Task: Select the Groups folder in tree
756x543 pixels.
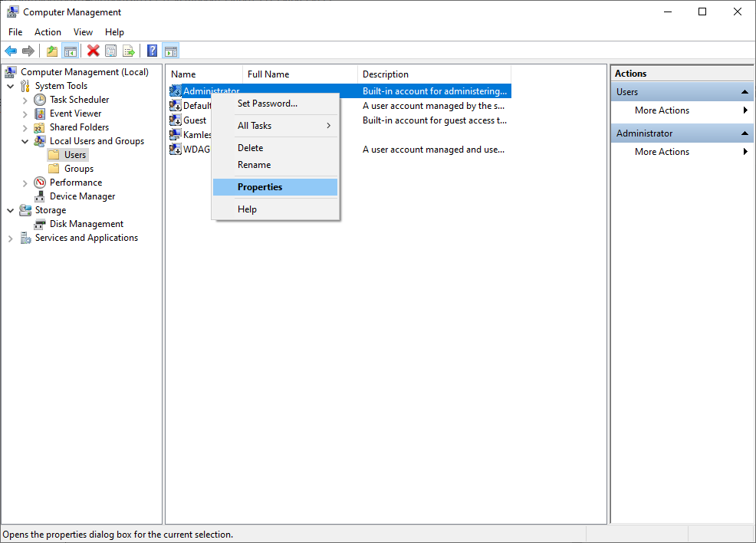Action: [78, 169]
